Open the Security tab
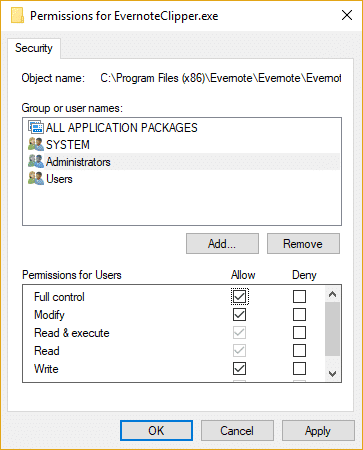Viewport: 363px width, 450px height. [34, 48]
